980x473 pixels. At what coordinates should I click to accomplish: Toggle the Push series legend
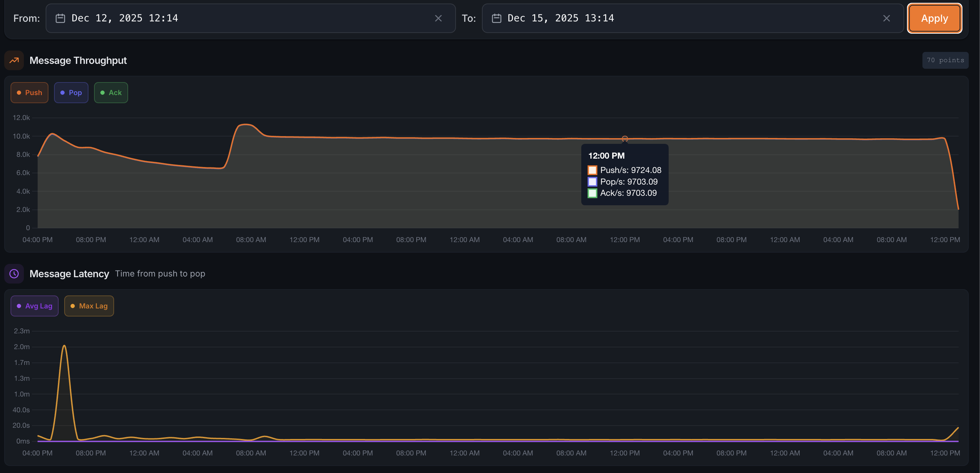30,93
